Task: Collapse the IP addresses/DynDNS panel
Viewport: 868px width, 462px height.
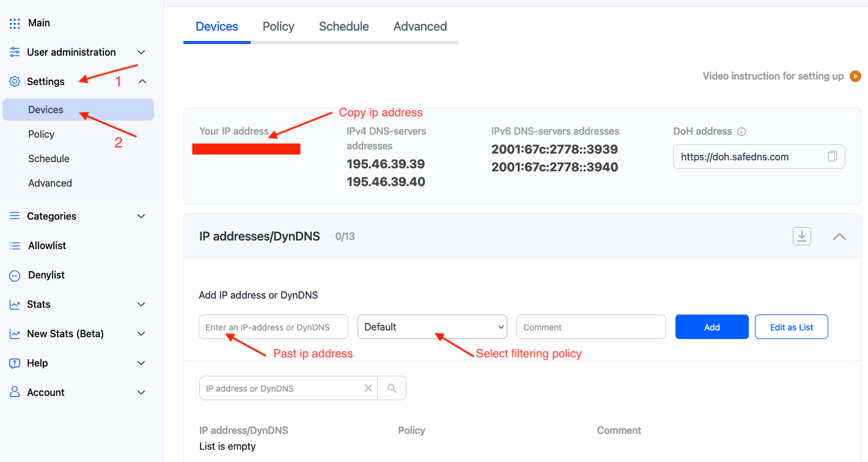Action: tap(839, 236)
